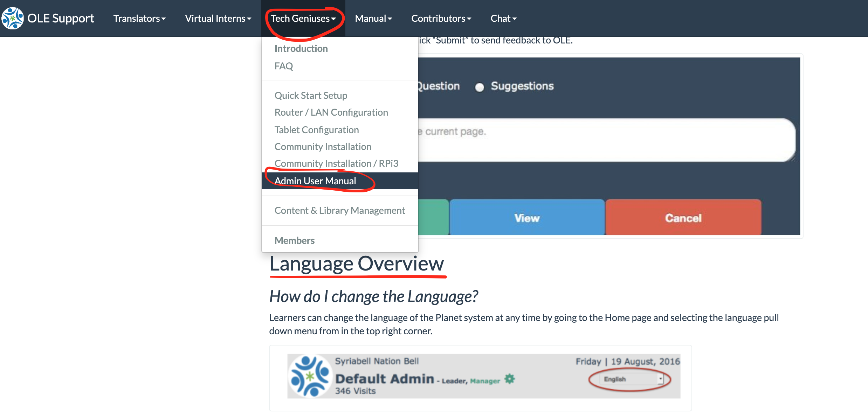The height and width of the screenshot is (417, 868).
Task: Select the Suggestions radio button
Action: pos(480,87)
